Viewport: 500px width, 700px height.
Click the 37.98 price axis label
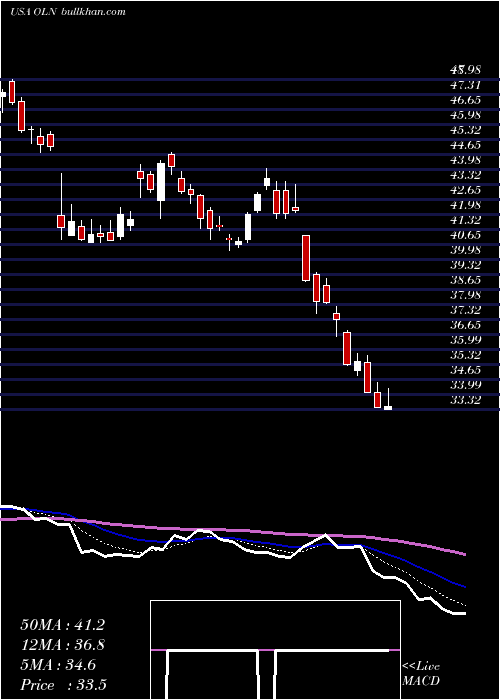tap(466, 295)
